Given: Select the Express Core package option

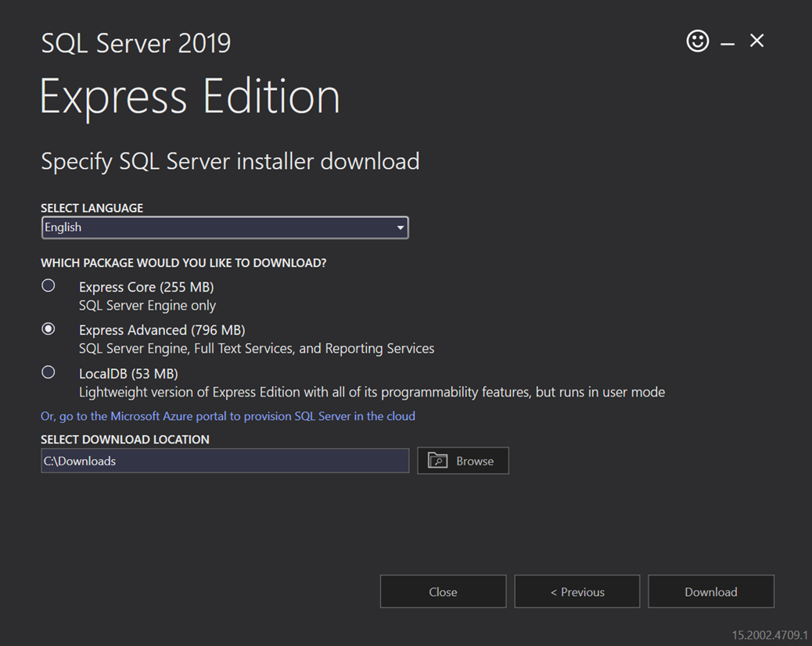Looking at the screenshot, I should point(48,285).
